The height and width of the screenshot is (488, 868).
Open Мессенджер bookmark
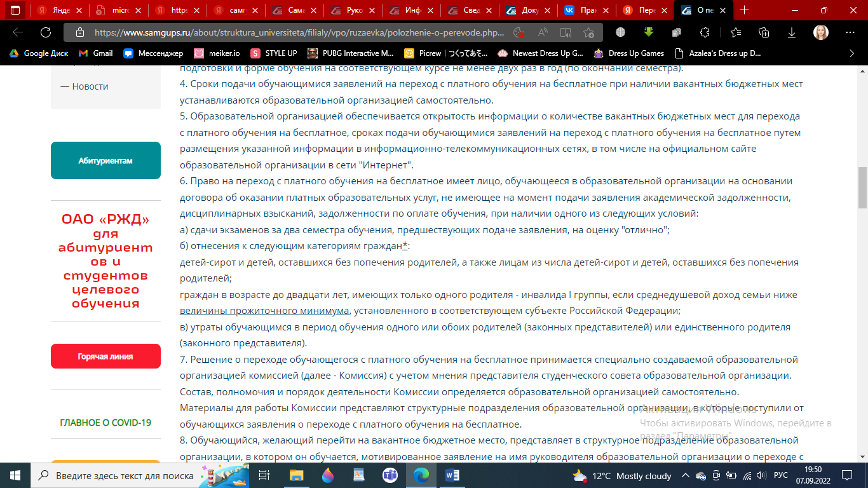click(x=153, y=53)
